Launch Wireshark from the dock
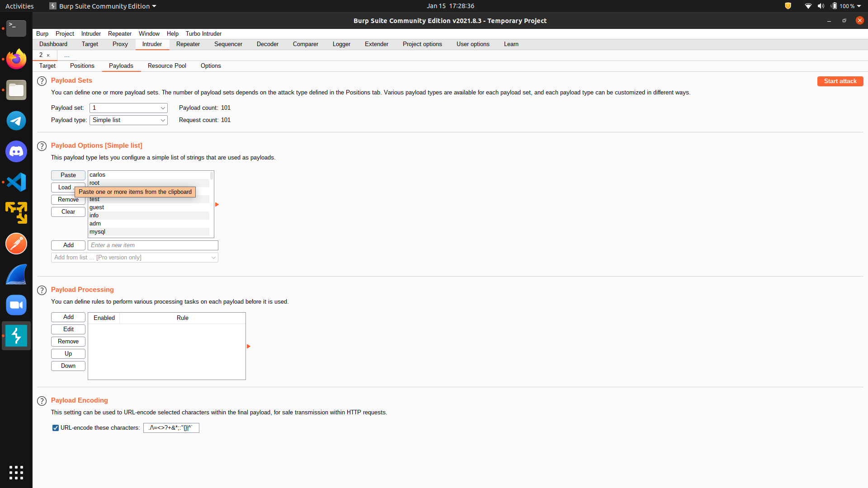The height and width of the screenshot is (488, 868). [x=16, y=274]
